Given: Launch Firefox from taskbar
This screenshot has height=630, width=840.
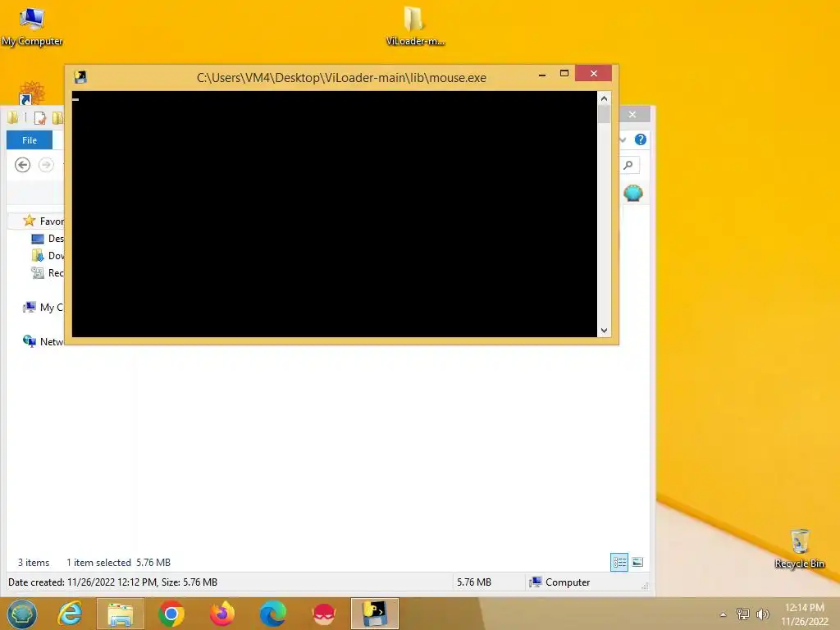Looking at the screenshot, I should 222,614.
